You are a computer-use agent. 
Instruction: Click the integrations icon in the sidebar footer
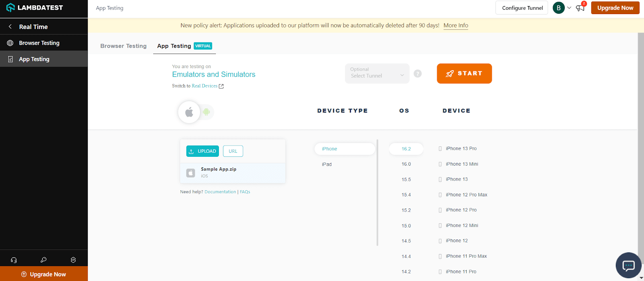[x=73, y=260]
